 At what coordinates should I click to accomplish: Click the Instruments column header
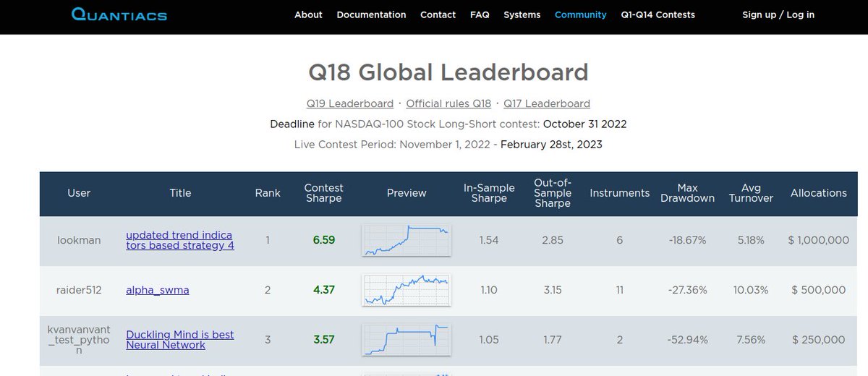tap(620, 193)
